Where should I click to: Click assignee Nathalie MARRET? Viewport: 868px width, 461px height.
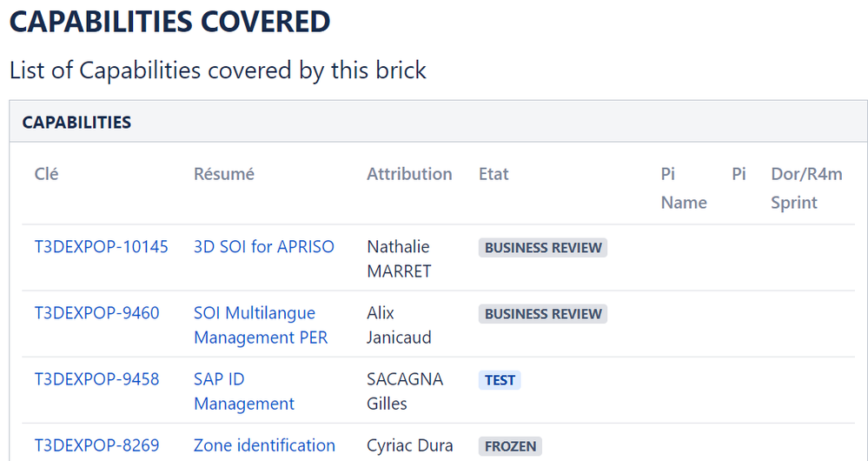(399, 258)
